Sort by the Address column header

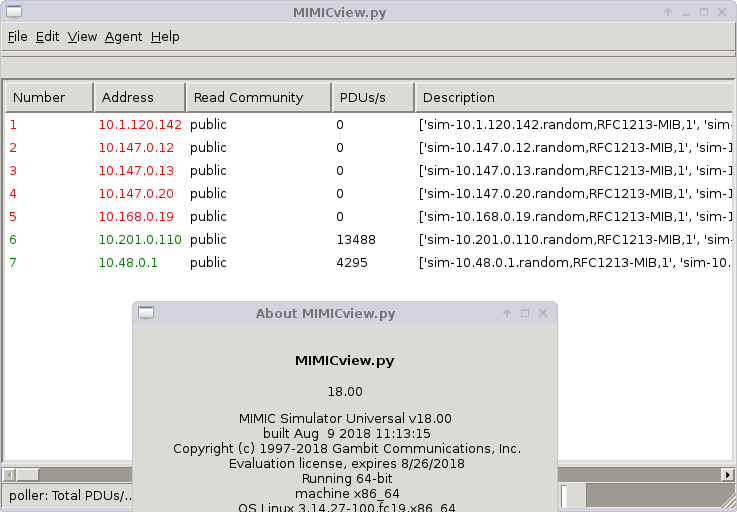coord(140,97)
